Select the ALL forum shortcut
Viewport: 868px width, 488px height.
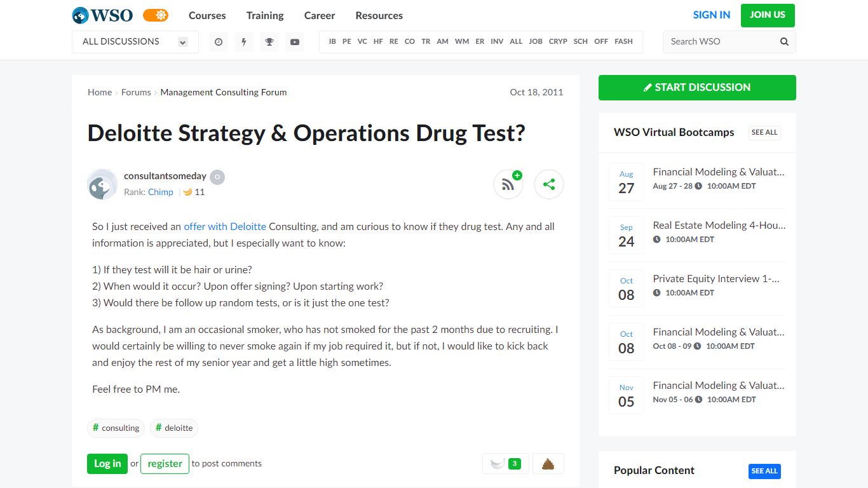pos(516,41)
